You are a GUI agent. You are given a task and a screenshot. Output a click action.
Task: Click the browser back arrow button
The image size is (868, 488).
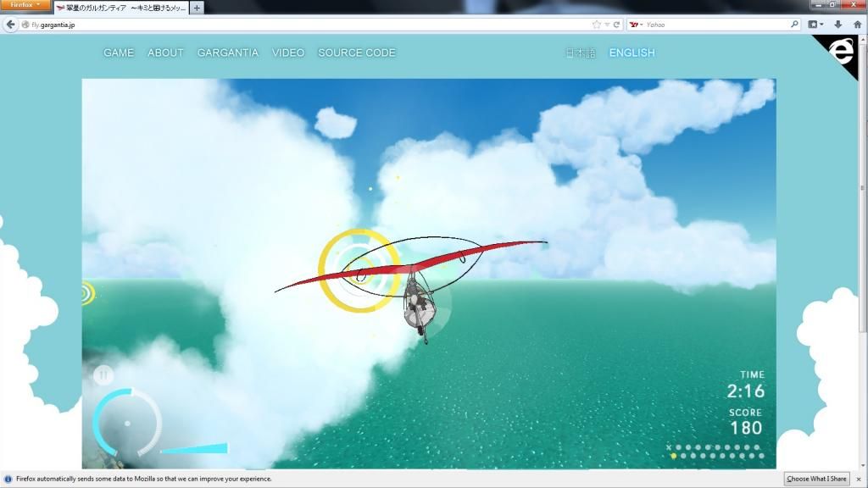coord(11,25)
